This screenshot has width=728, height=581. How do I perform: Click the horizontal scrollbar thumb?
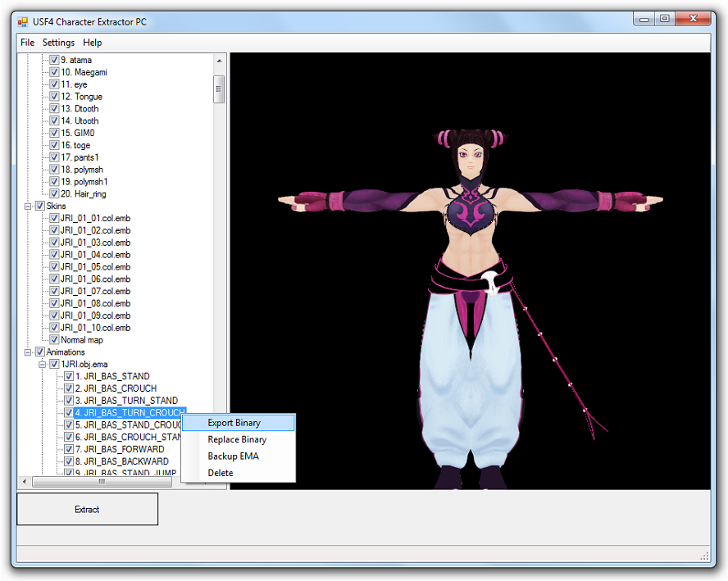point(102,482)
